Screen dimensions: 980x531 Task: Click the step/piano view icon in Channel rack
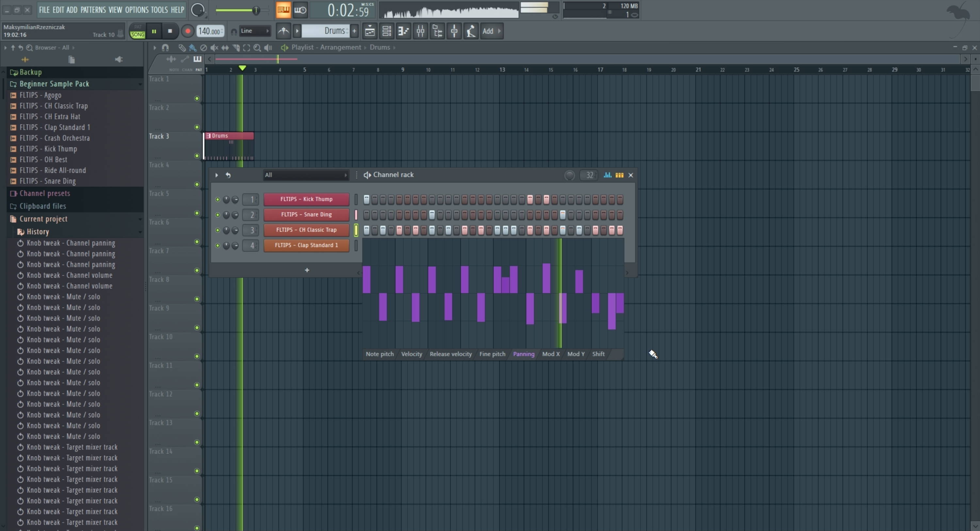coord(619,175)
